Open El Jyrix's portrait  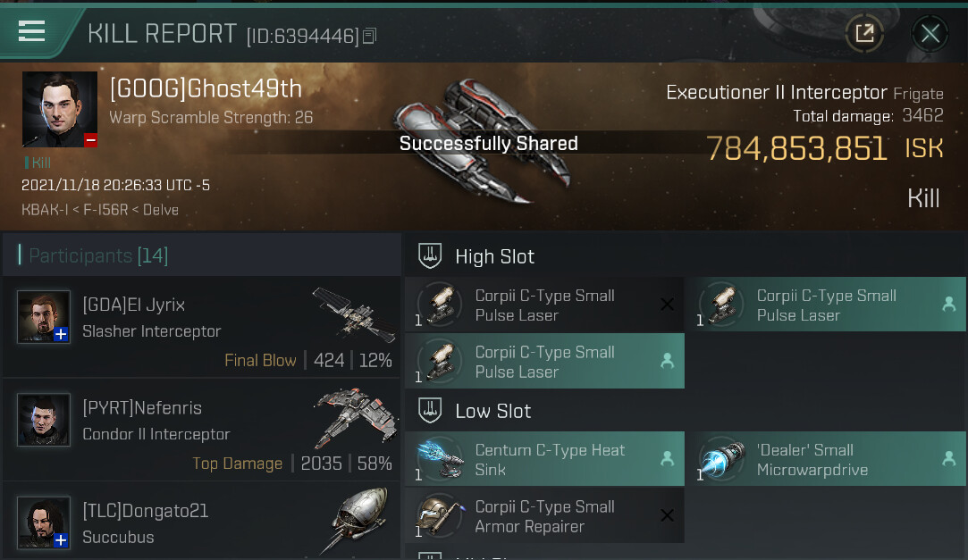[x=43, y=316]
